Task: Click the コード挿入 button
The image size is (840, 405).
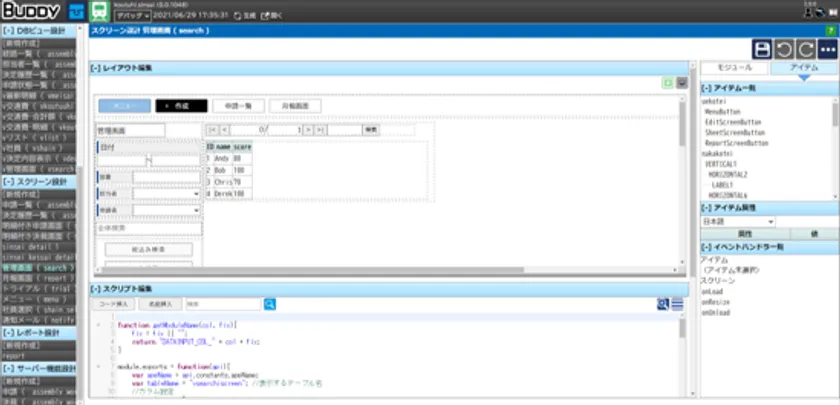Action: [x=110, y=304]
